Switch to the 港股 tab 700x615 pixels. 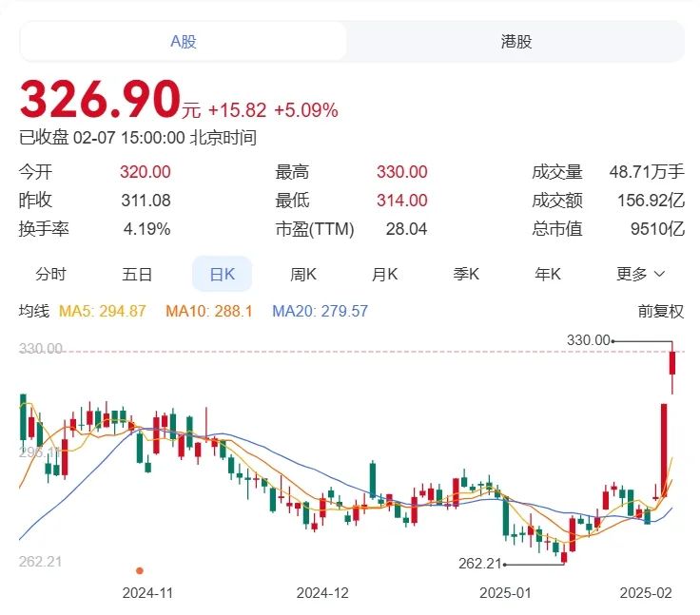[515, 42]
